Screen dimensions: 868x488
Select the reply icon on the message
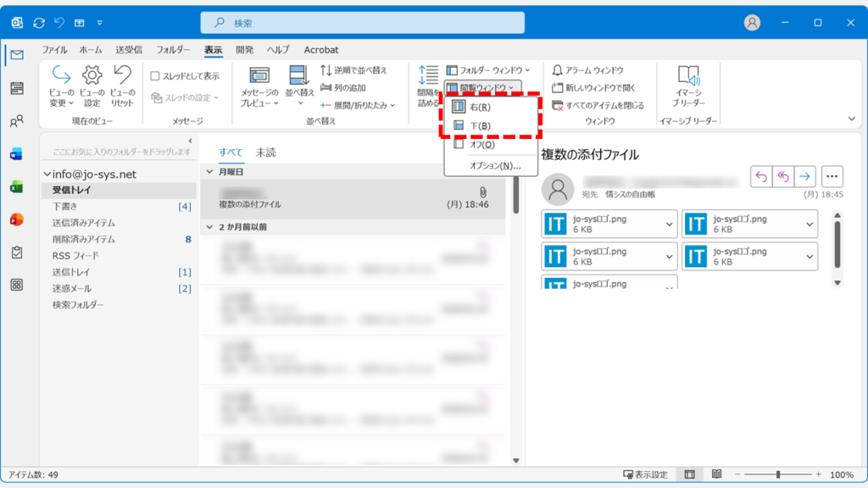(x=760, y=175)
